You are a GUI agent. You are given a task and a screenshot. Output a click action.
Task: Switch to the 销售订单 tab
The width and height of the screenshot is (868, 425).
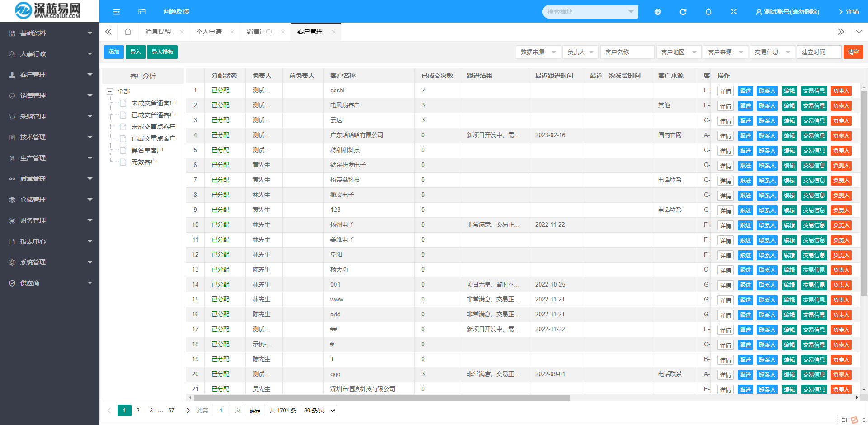click(x=259, y=32)
